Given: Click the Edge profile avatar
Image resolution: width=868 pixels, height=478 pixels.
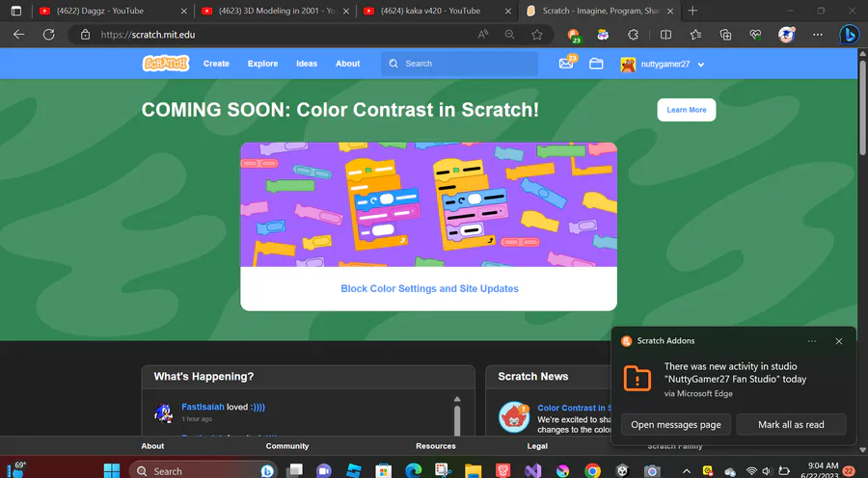Looking at the screenshot, I should [x=786, y=35].
